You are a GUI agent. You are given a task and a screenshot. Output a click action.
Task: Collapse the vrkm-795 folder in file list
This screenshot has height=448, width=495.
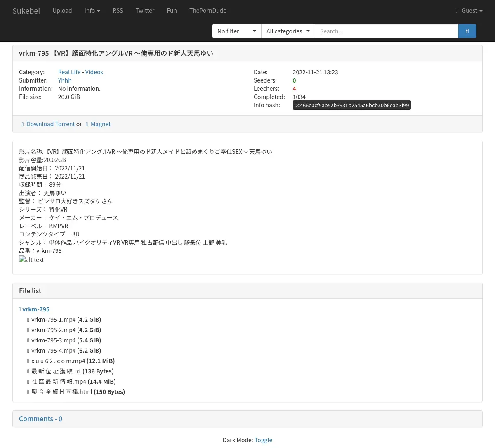pos(36,309)
